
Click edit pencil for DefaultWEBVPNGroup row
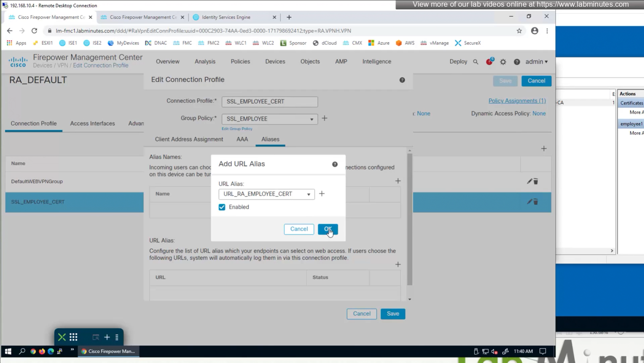(x=529, y=181)
